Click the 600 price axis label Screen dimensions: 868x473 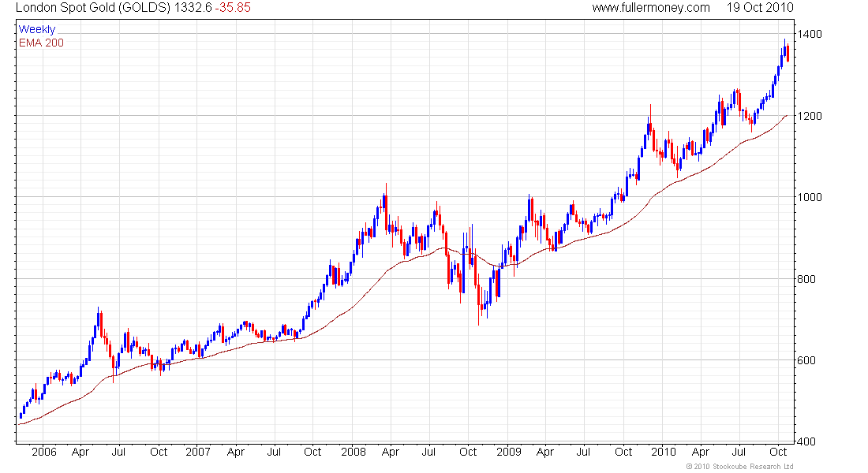click(x=806, y=361)
